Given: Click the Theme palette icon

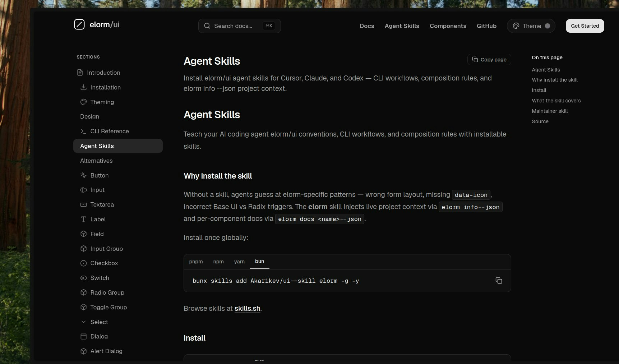Looking at the screenshot, I should [516, 26].
